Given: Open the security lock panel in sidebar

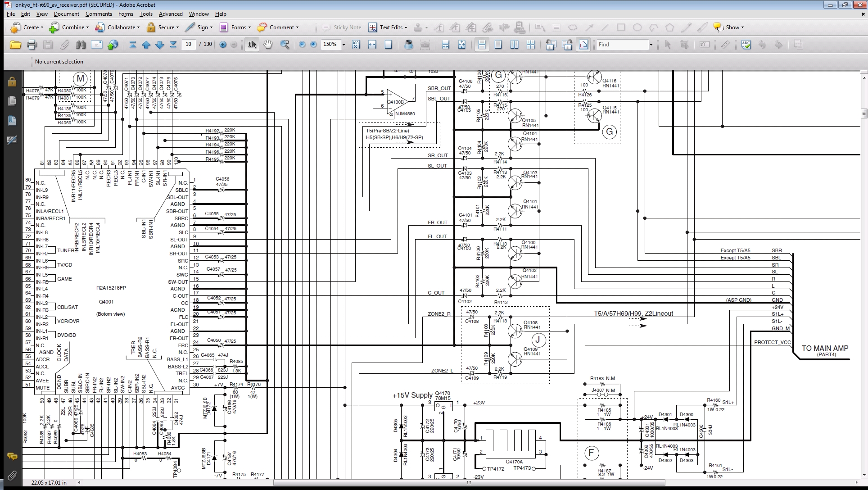Looking at the screenshot, I should pos(12,82).
